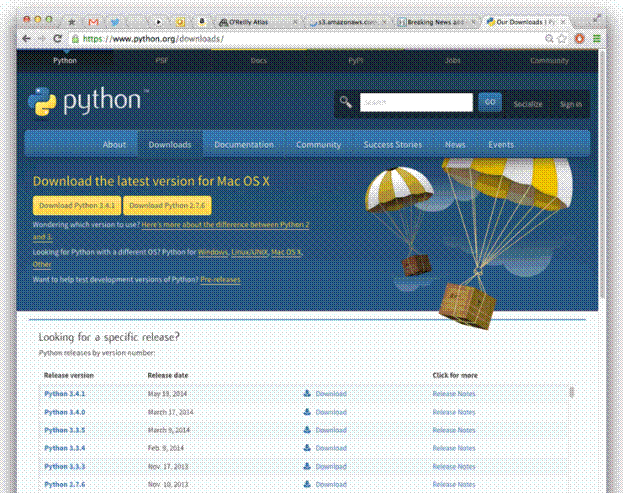Click the address bar URL
Viewport: 624px width, 494px height.
click(x=153, y=39)
